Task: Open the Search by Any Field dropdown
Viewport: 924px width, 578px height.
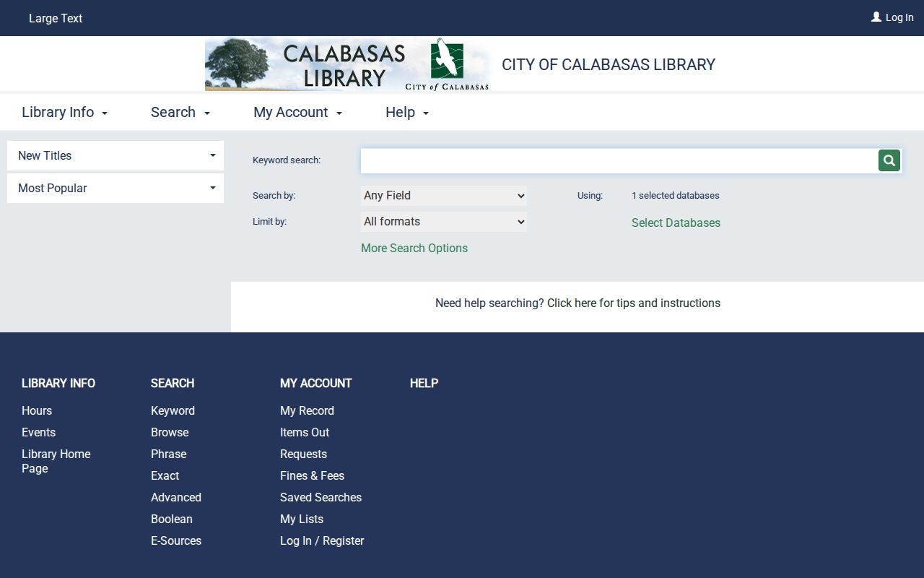Action: (444, 196)
